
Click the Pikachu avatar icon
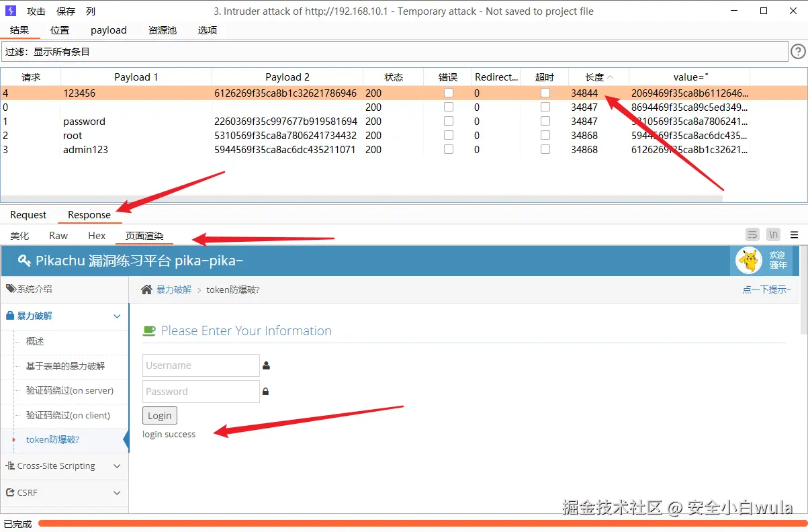(749, 260)
